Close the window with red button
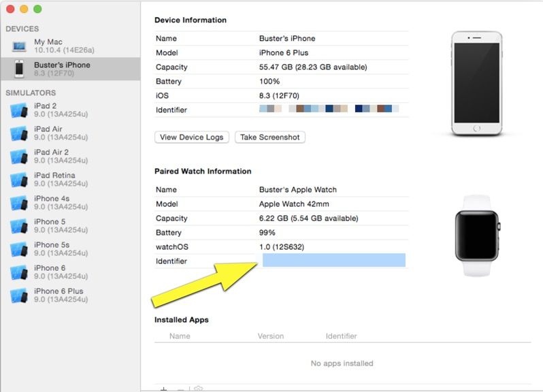 click(x=10, y=9)
